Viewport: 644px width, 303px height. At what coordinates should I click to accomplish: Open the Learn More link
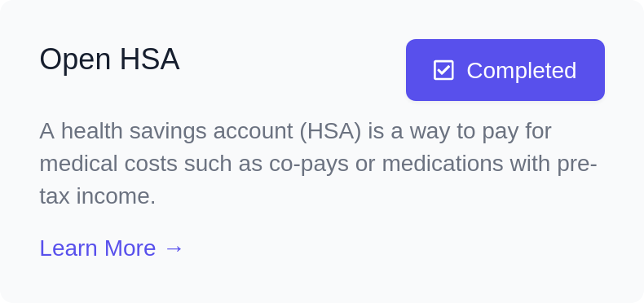[x=112, y=248]
